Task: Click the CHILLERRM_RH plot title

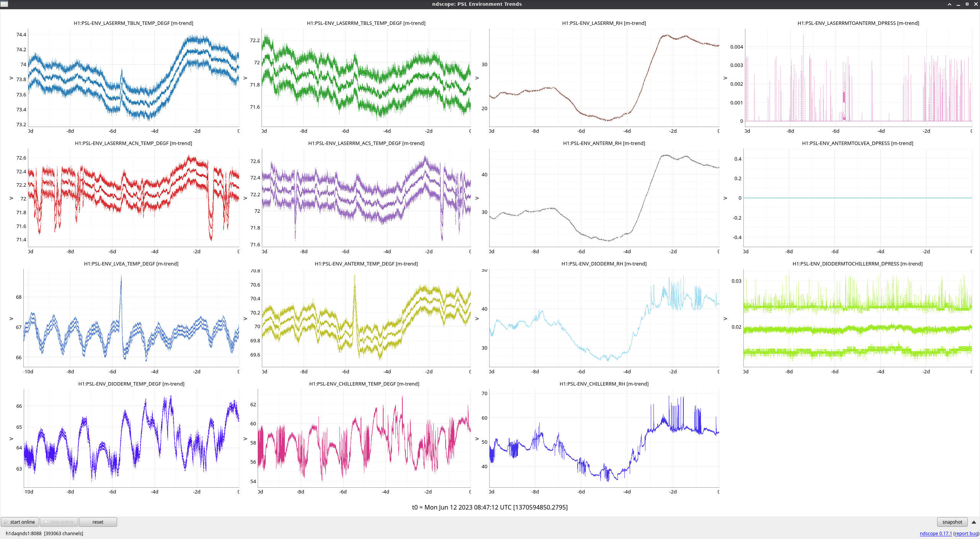Action: (x=604, y=384)
